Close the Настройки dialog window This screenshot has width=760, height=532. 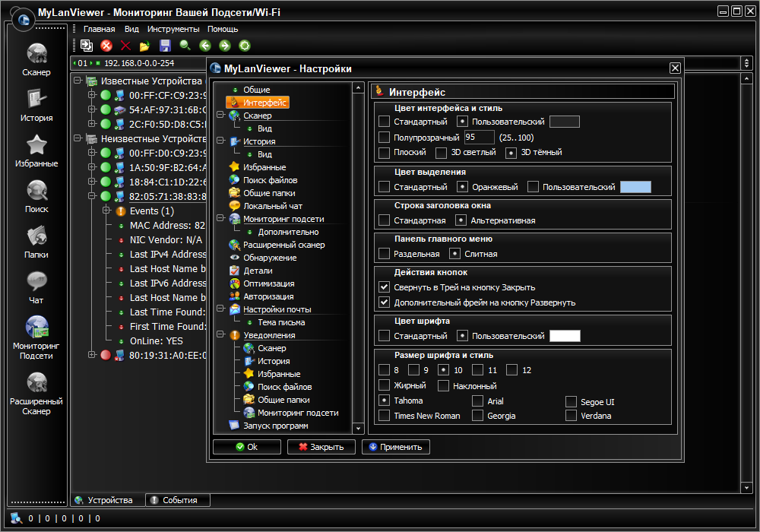pos(675,68)
